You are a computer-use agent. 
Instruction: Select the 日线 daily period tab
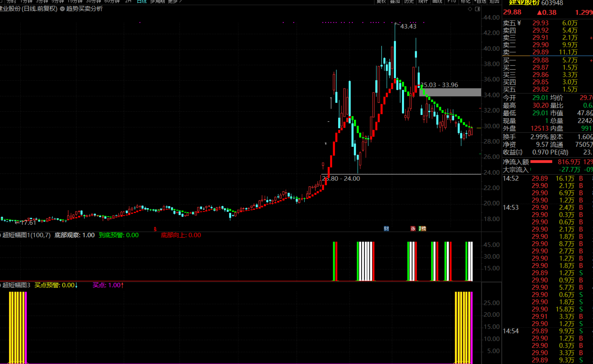(142, 1)
